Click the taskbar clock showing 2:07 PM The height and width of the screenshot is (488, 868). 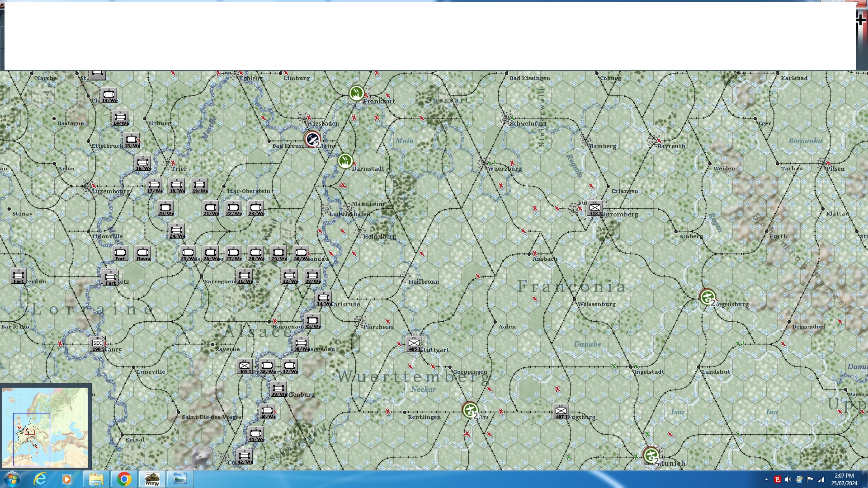[x=844, y=479]
